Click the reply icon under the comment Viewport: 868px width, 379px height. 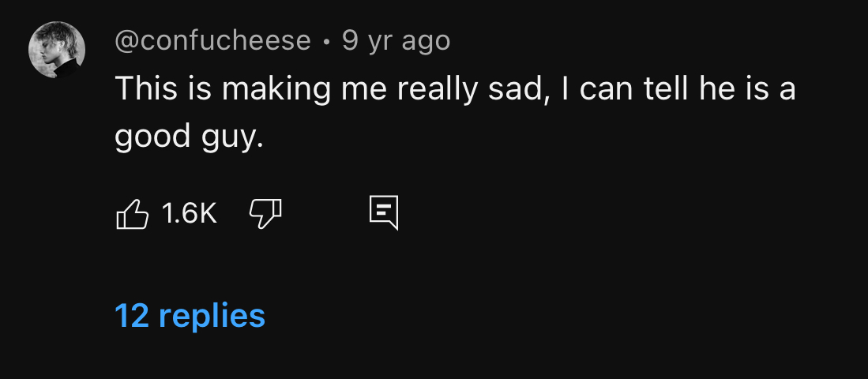click(384, 212)
